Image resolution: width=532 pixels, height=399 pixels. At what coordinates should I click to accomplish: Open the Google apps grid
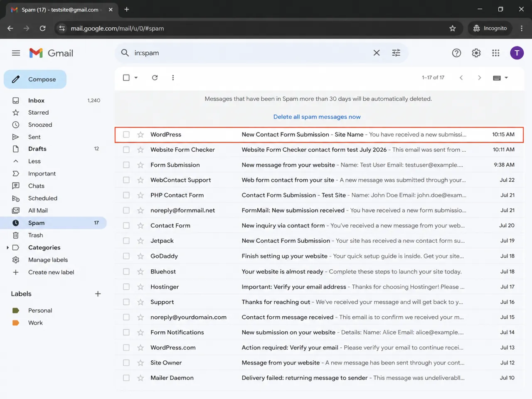(x=496, y=53)
